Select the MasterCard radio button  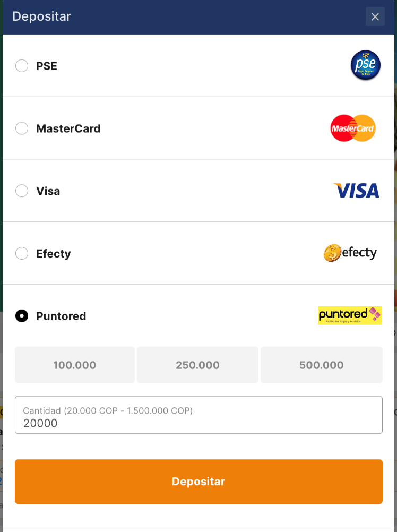[x=22, y=128]
